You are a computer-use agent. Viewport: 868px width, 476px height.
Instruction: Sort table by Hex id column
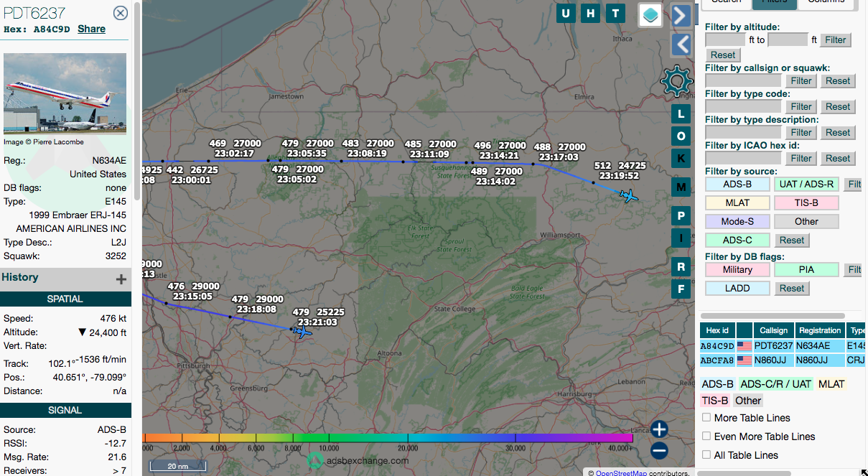(x=717, y=330)
